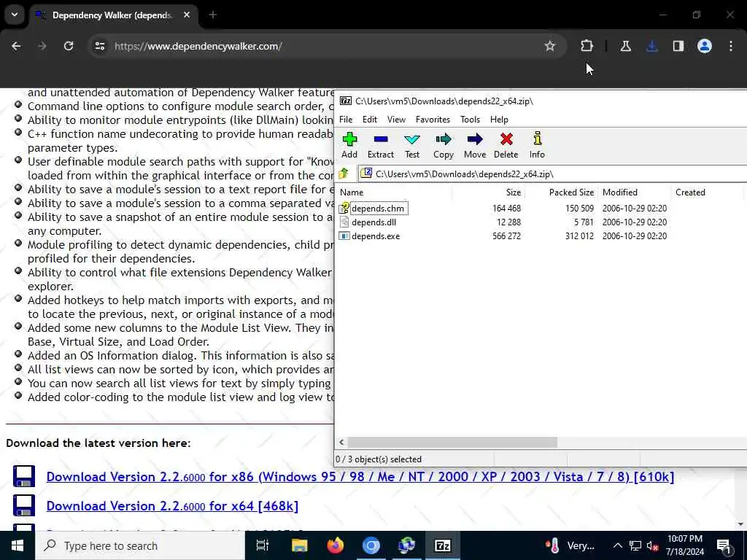Open the Tools menu in 7-Zip
747x560 pixels.
tap(470, 120)
